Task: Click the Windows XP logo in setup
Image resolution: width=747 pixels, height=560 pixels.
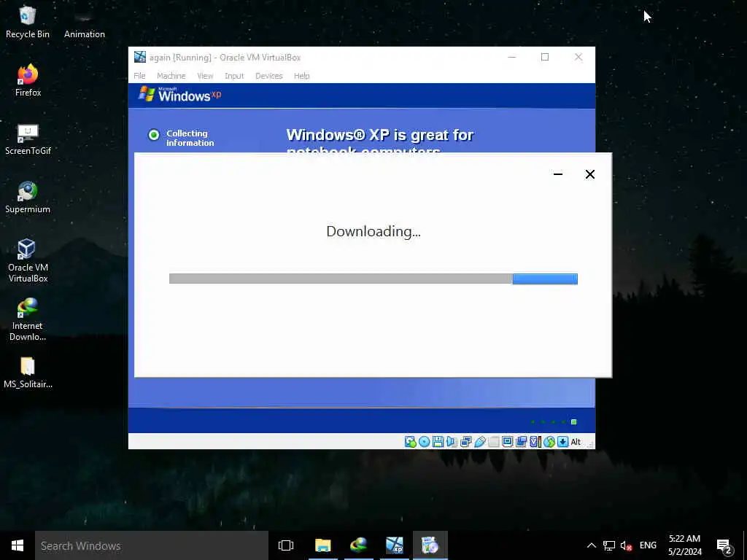Action: tap(180, 94)
